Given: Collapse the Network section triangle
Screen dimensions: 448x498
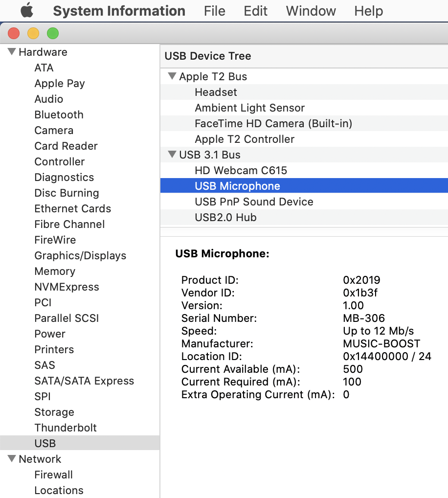Looking at the screenshot, I should 12,459.
